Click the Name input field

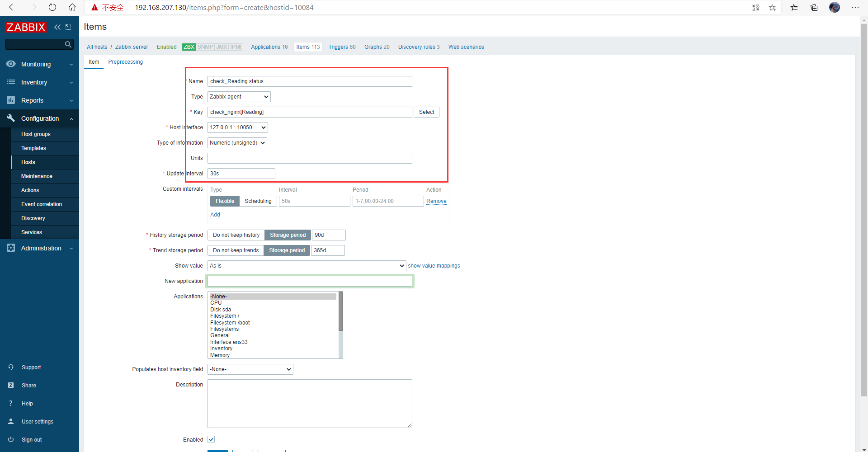coord(310,81)
